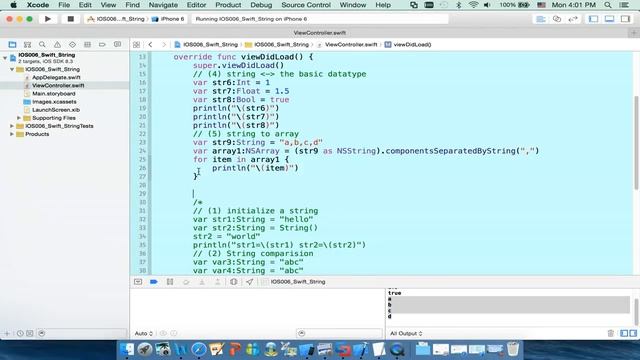Image resolution: width=640 pixels, height=360 pixels.
Task: Launch Safari from the Dock
Action: tap(199, 349)
